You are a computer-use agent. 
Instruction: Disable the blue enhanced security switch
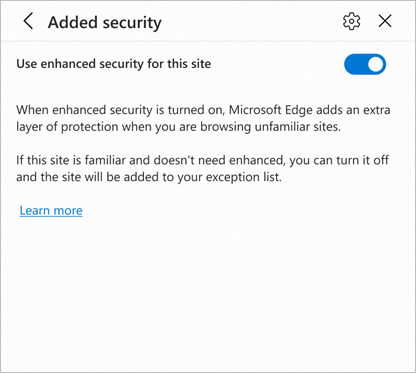(x=365, y=64)
